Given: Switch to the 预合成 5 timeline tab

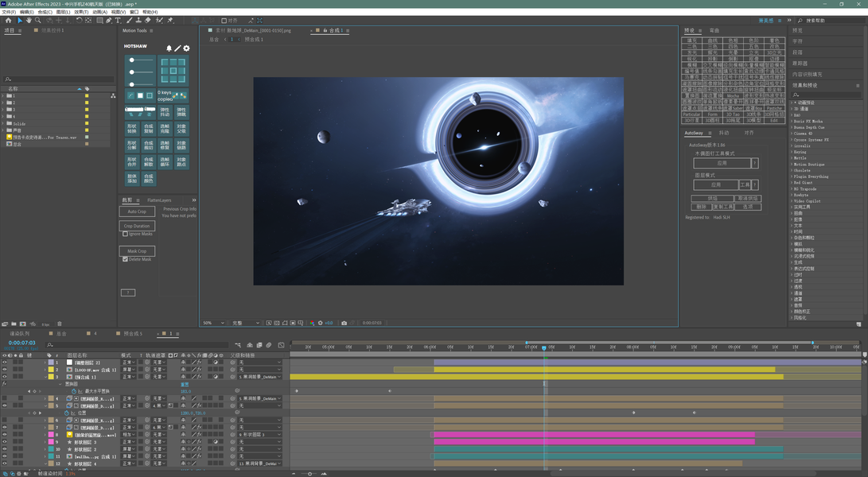Looking at the screenshot, I should coord(133,334).
